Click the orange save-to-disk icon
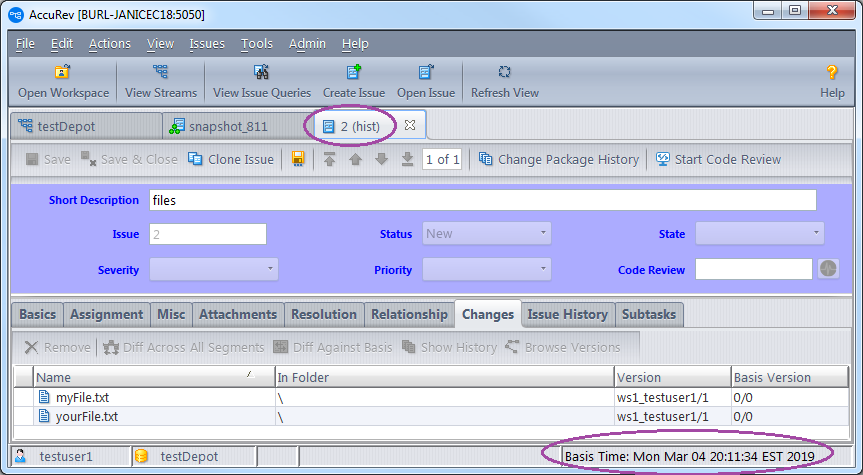Image resolution: width=863 pixels, height=475 pixels. [x=298, y=159]
